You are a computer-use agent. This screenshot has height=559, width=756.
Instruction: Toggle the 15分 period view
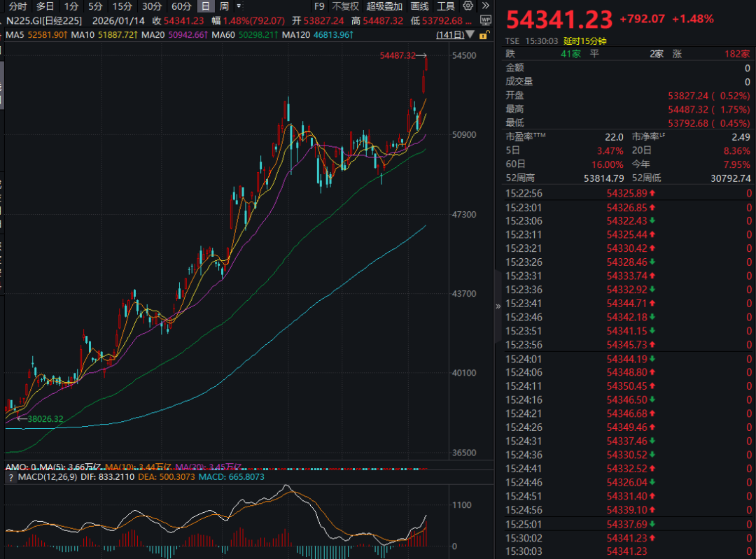click(122, 6)
